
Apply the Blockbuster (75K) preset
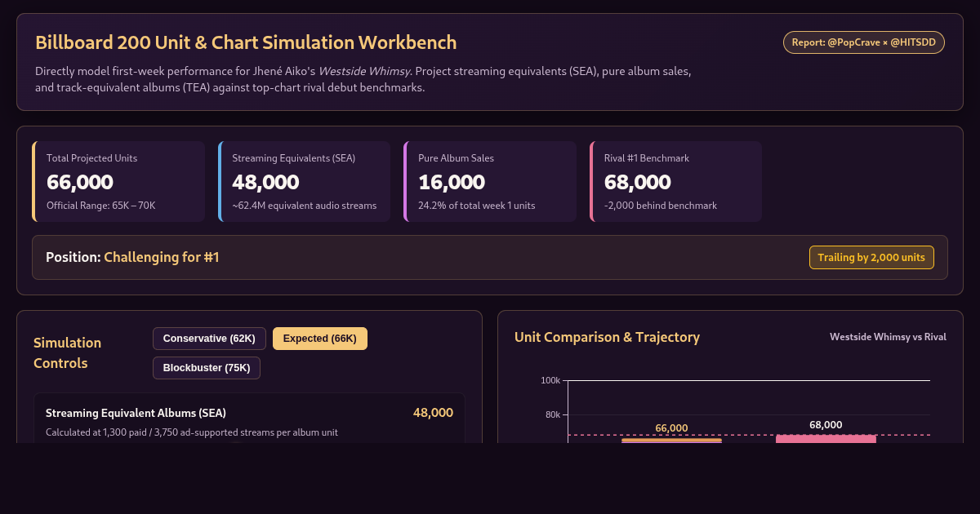207,368
